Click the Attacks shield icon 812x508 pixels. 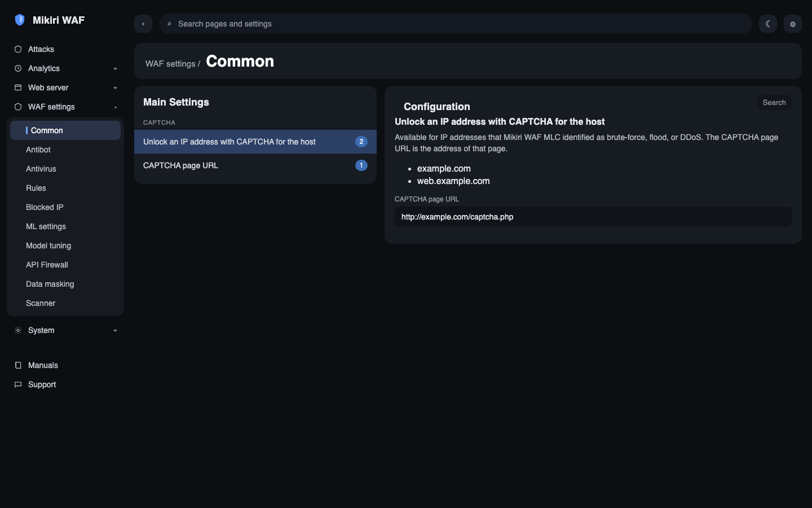[x=18, y=49]
